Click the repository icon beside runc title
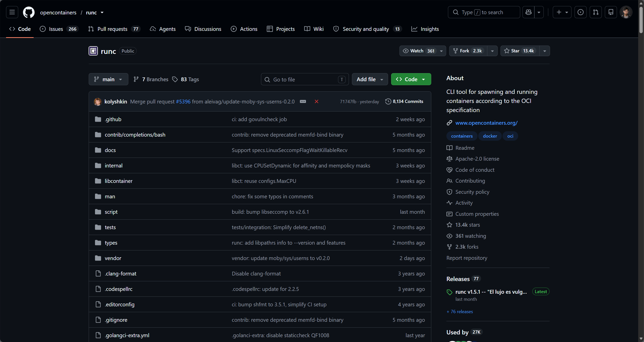The width and height of the screenshot is (644, 342). click(x=93, y=51)
